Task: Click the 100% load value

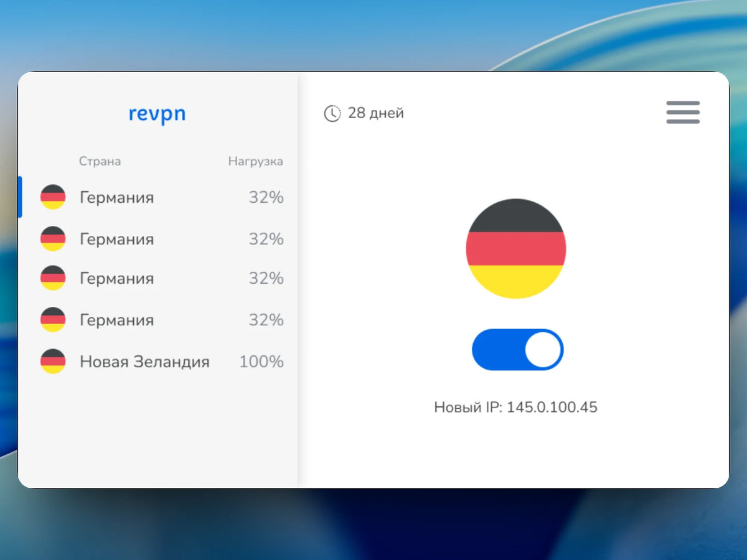Action: coord(261,362)
